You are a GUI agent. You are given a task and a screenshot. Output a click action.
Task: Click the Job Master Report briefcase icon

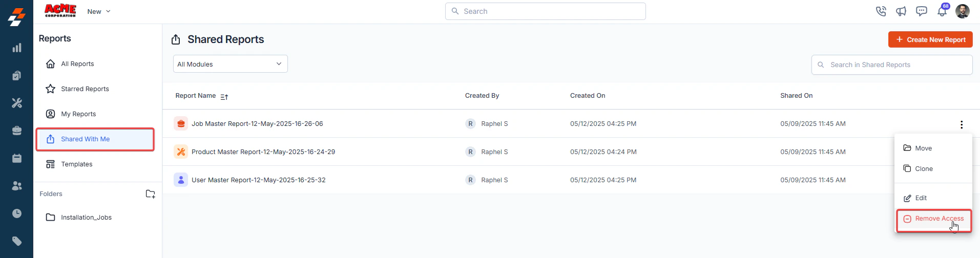(x=181, y=123)
